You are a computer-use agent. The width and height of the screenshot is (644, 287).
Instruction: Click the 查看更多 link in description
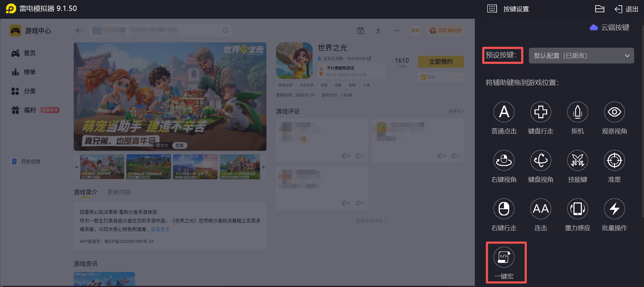(160, 229)
